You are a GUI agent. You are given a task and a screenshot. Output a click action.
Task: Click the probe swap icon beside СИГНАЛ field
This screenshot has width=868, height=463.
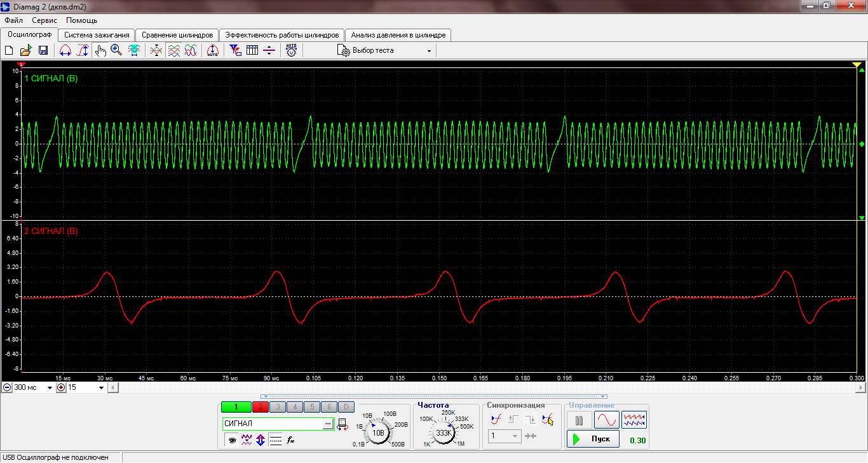click(x=342, y=424)
